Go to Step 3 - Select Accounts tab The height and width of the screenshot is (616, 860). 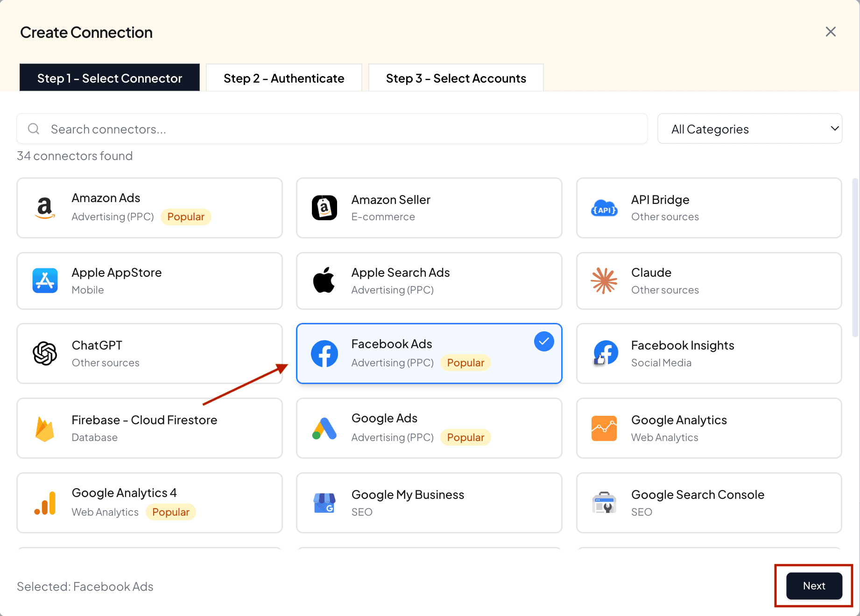coord(456,78)
